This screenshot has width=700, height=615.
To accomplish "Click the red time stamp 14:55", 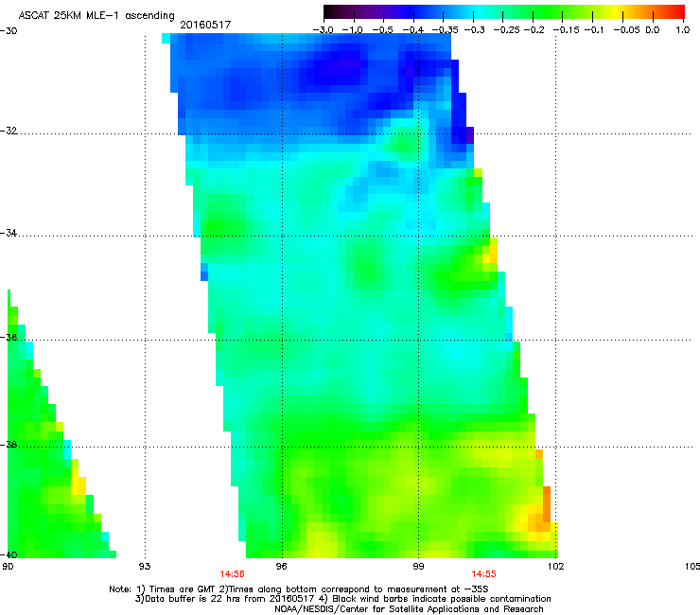I will click(x=484, y=574).
